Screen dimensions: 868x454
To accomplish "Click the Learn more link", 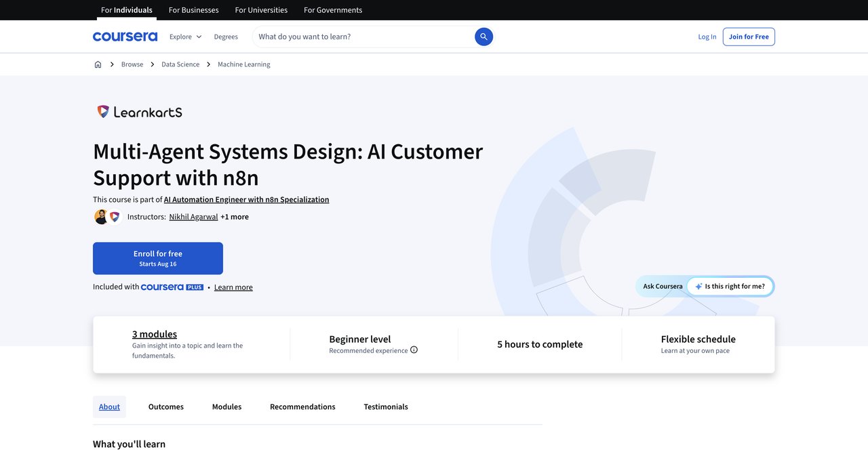I will 233,287.
